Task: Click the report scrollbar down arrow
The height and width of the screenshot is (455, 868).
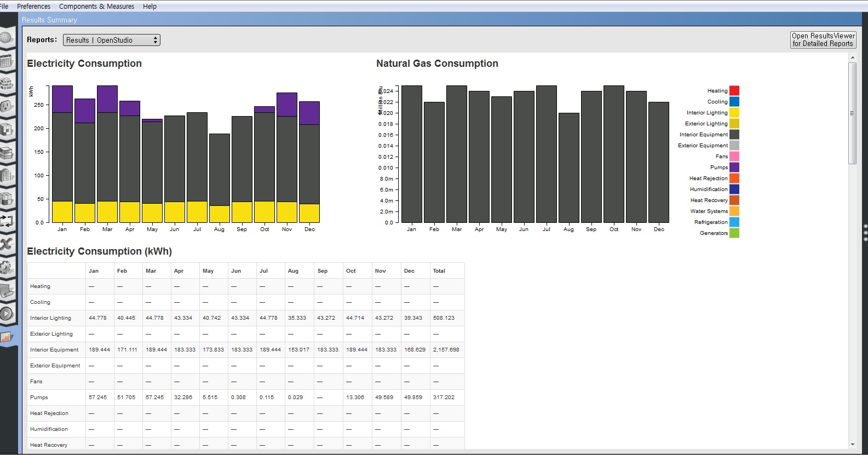Action: pyautogui.click(x=852, y=445)
